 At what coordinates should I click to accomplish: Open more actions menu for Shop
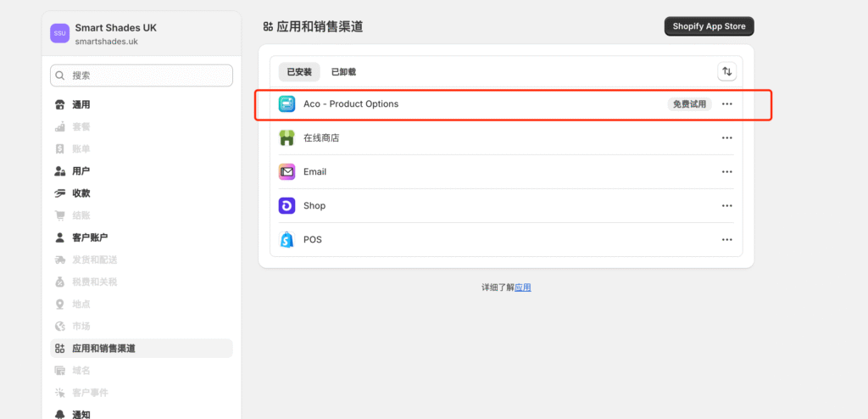(726, 205)
